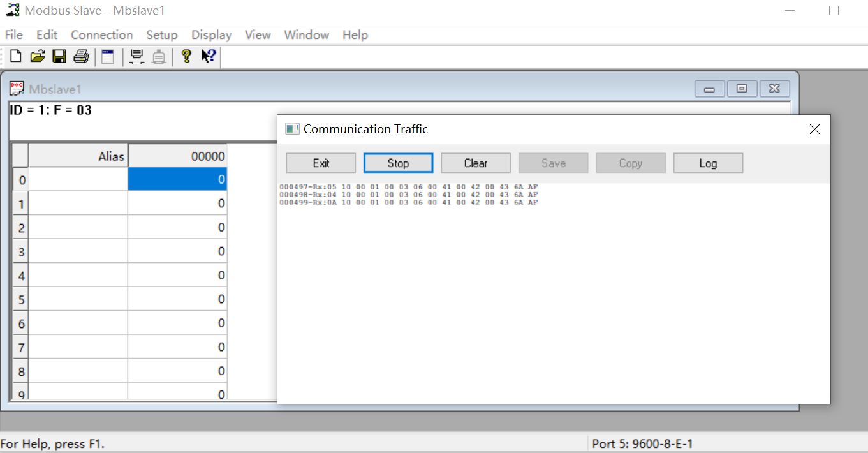Close the Mbslave1 child window

point(774,89)
